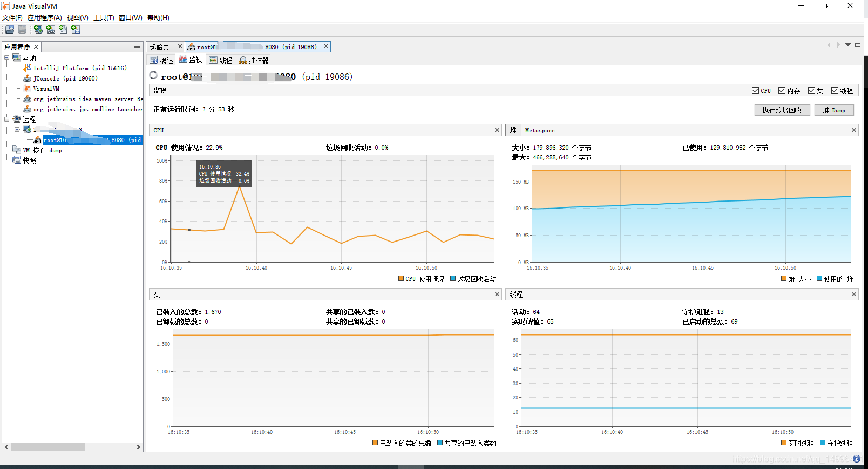Click the JMX connection icon in tree

click(x=37, y=140)
